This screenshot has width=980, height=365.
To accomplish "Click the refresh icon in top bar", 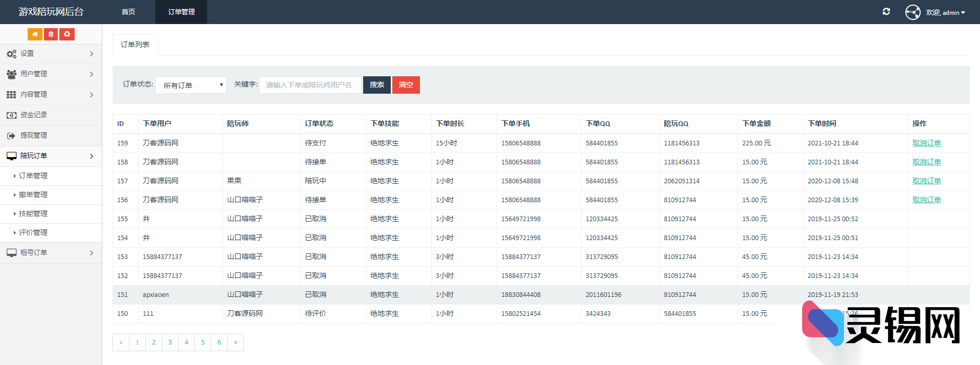I will tap(886, 12).
